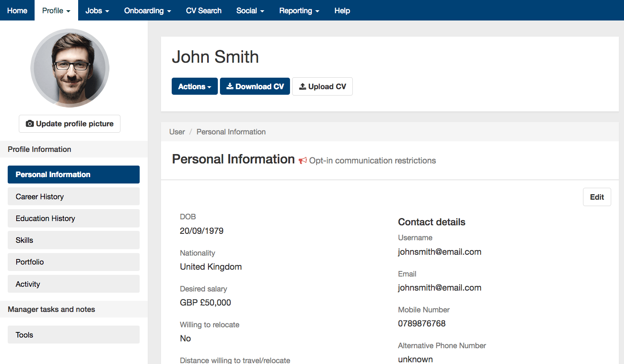Click the User breadcrumb link
This screenshot has height=364, width=624.
tap(177, 132)
